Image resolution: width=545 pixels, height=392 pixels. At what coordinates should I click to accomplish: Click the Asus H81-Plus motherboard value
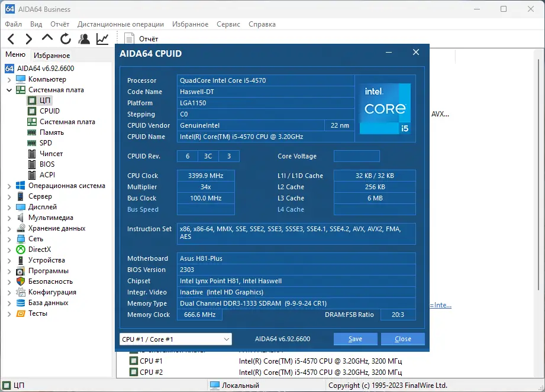(x=296, y=258)
